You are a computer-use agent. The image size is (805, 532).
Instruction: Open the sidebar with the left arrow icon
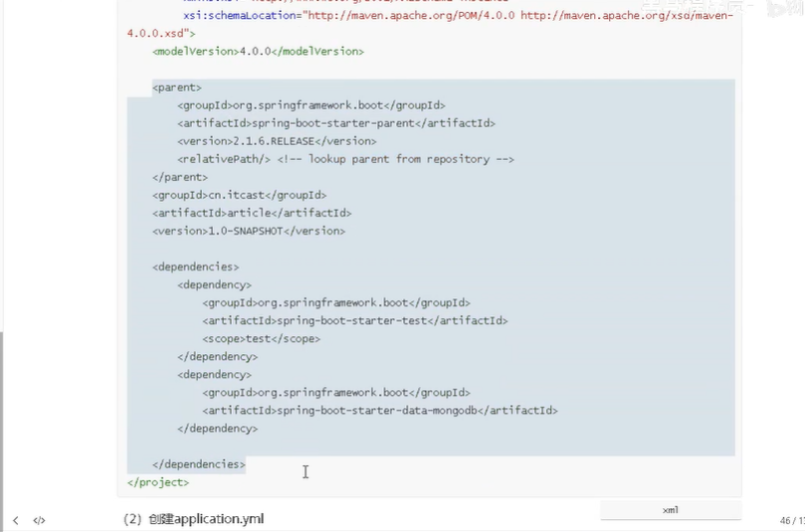point(16,520)
